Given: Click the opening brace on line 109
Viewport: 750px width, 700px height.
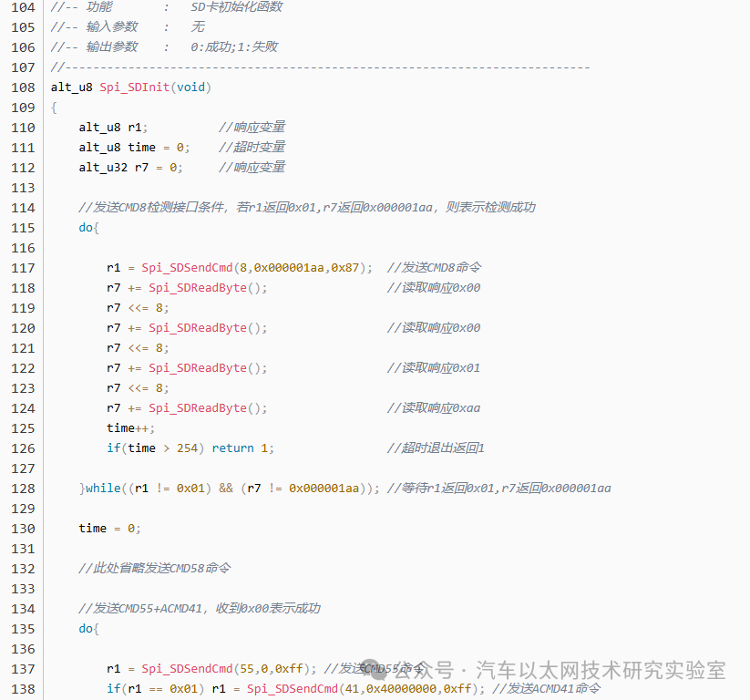Looking at the screenshot, I should 54,108.
